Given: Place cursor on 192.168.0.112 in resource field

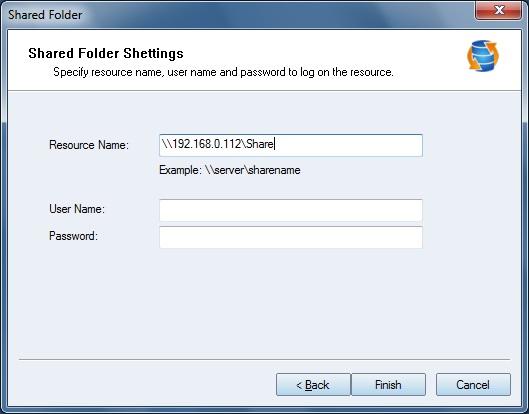Looking at the screenshot, I should click(206, 144).
